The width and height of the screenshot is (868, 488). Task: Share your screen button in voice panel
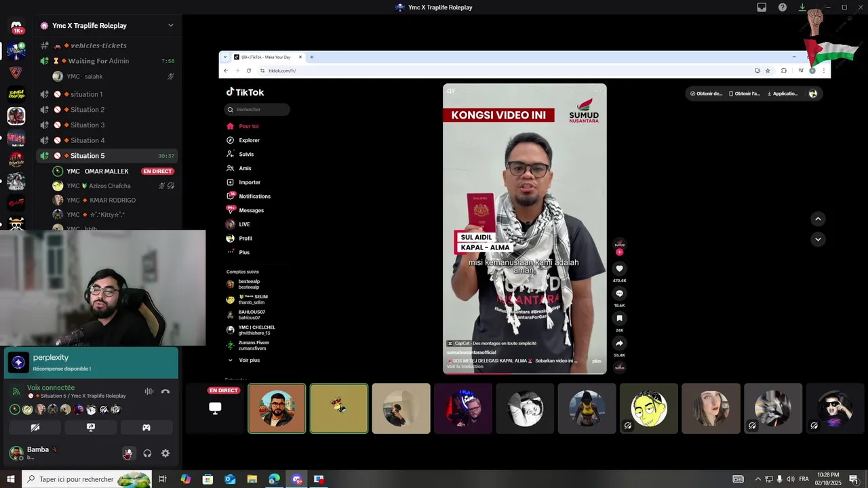point(91,428)
